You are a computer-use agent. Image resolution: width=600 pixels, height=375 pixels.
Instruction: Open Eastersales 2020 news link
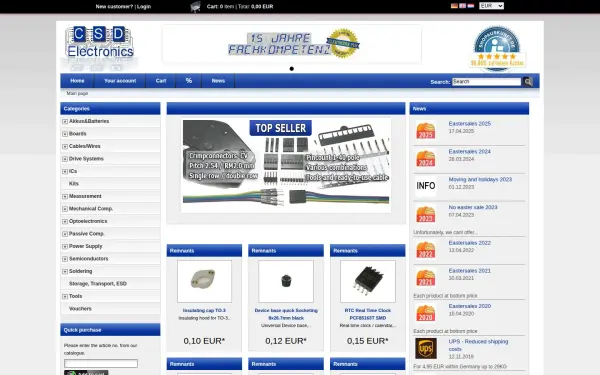pos(470,306)
